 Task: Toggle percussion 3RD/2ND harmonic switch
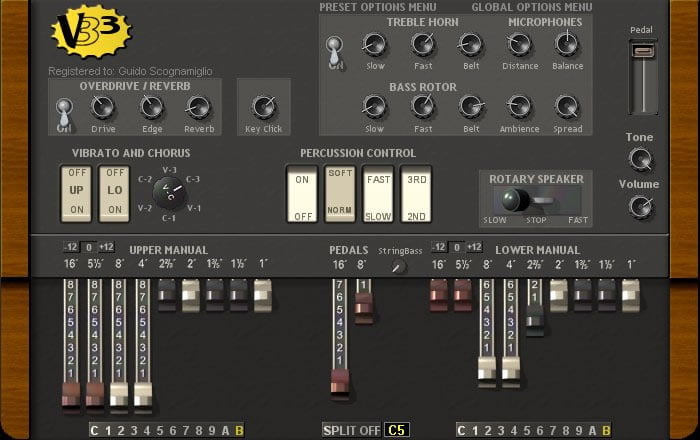[416, 193]
